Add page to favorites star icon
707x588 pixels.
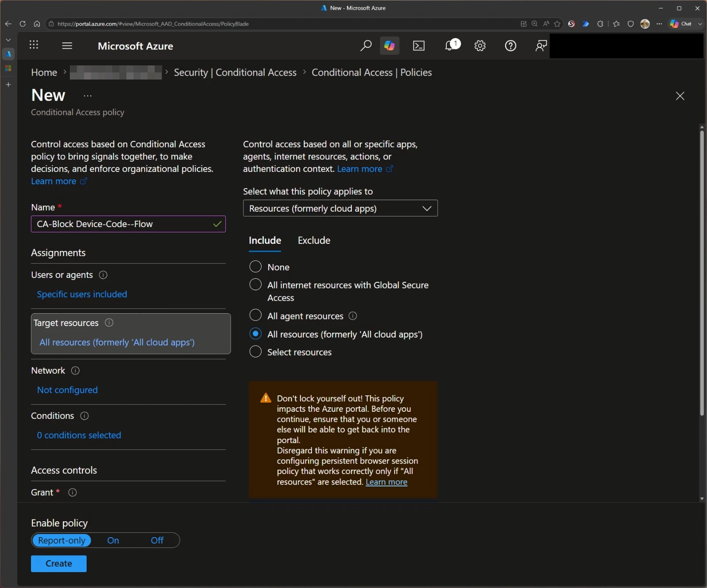(x=558, y=24)
